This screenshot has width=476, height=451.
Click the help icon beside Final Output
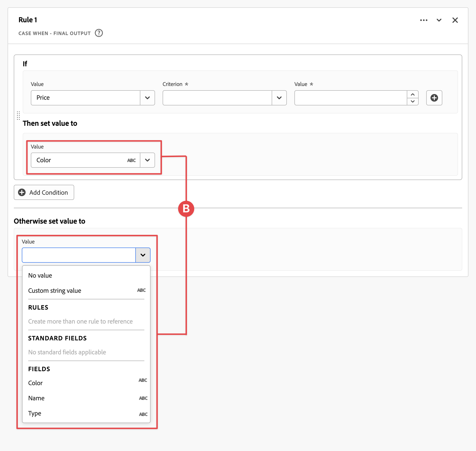point(99,33)
